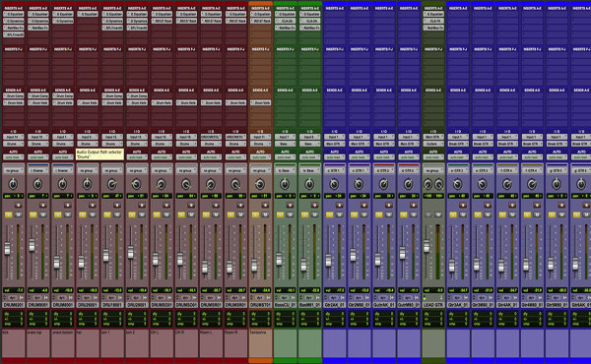Click the pan knob on the tom 1 track
The height and width of the screenshot is (364, 591).
(x=112, y=184)
